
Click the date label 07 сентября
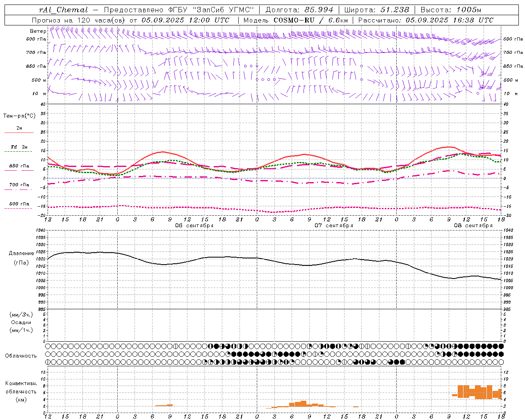coord(334,226)
